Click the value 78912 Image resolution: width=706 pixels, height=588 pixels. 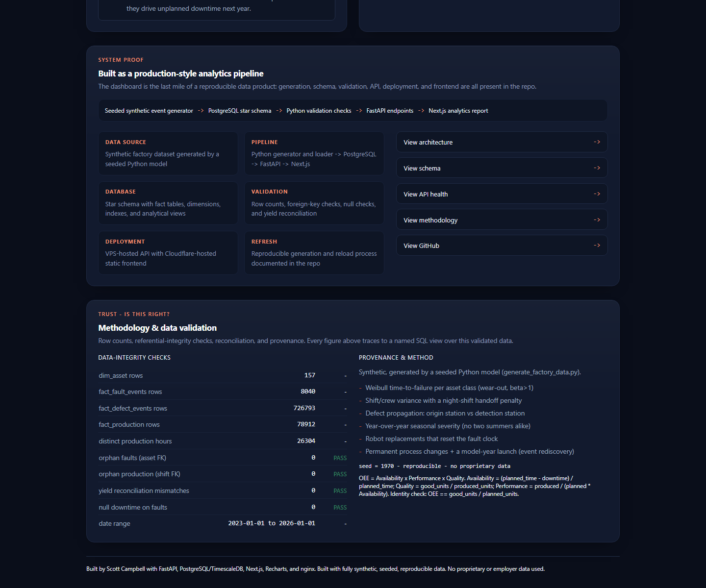[x=306, y=424]
